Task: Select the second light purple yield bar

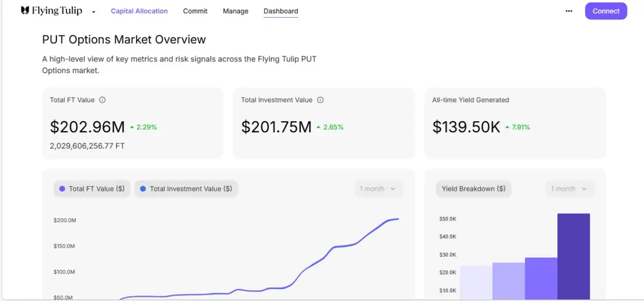Action: 508,281
